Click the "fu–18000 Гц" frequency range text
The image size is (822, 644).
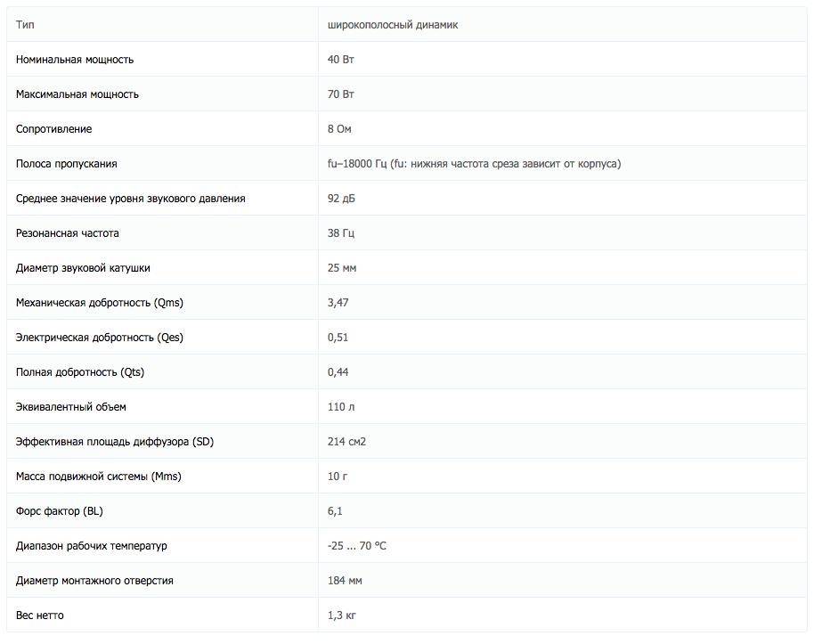pyautogui.click(x=357, y=164)
